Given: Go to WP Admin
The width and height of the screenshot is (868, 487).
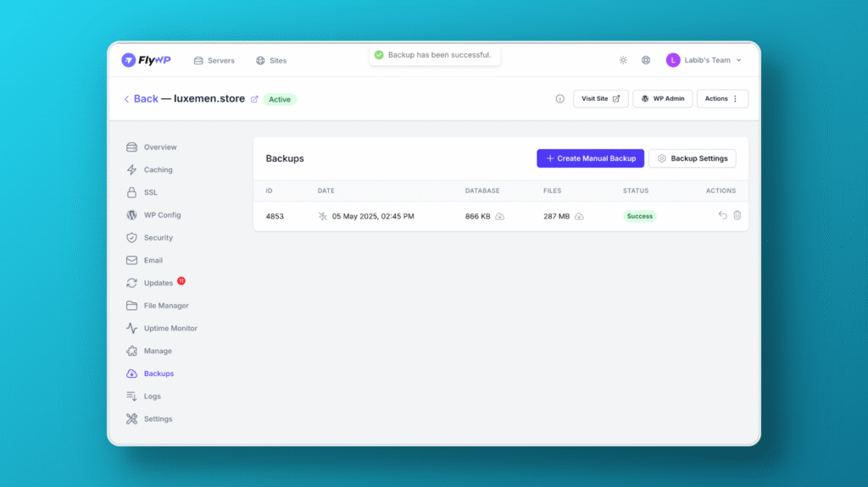Looking at the screenshot, I should [x=662, y=99].
